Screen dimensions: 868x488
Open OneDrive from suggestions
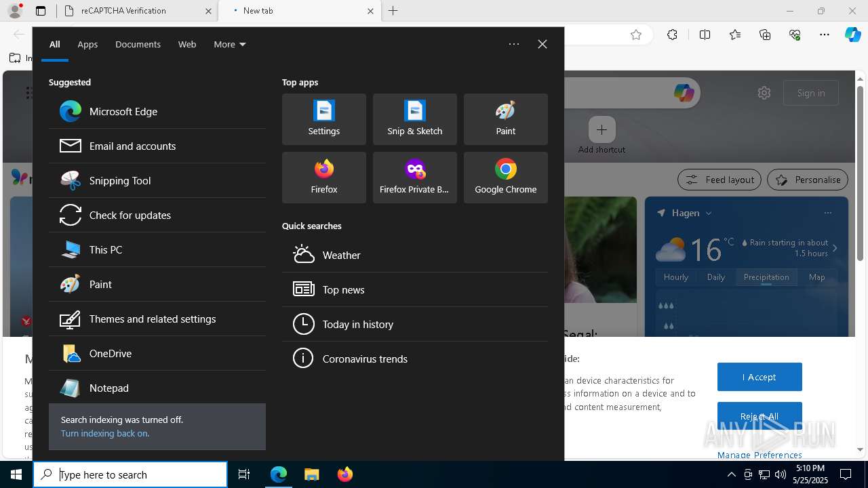(157, 353)
